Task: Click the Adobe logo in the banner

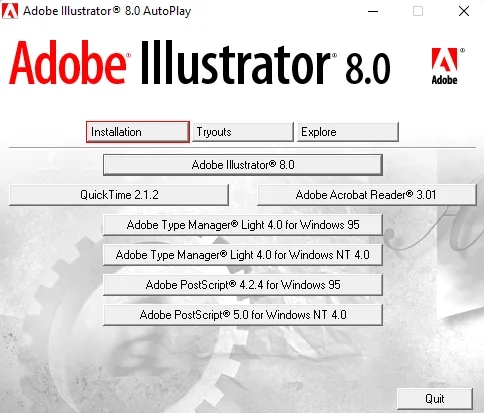Action: point(447,66)
